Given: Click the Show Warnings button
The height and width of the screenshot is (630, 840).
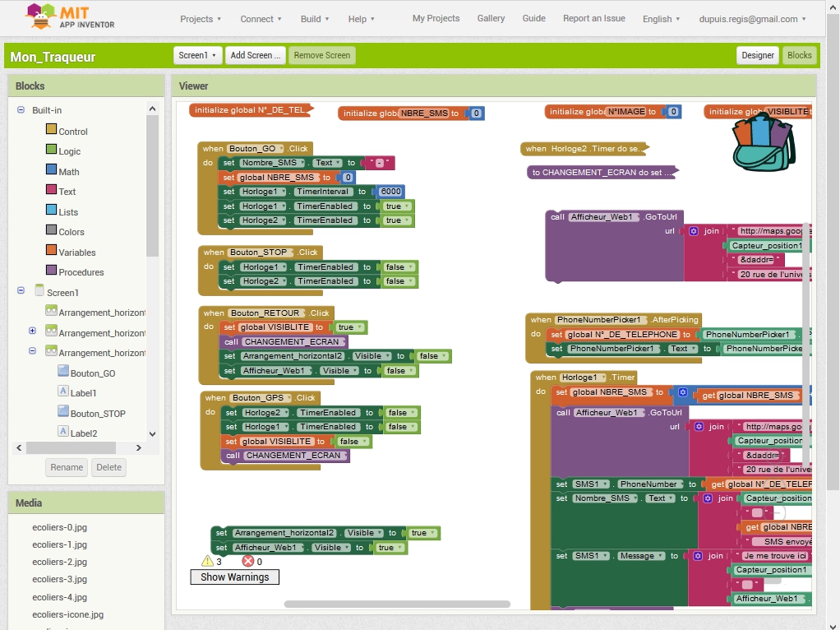Looking at the screenshot, I should (234, 577).
